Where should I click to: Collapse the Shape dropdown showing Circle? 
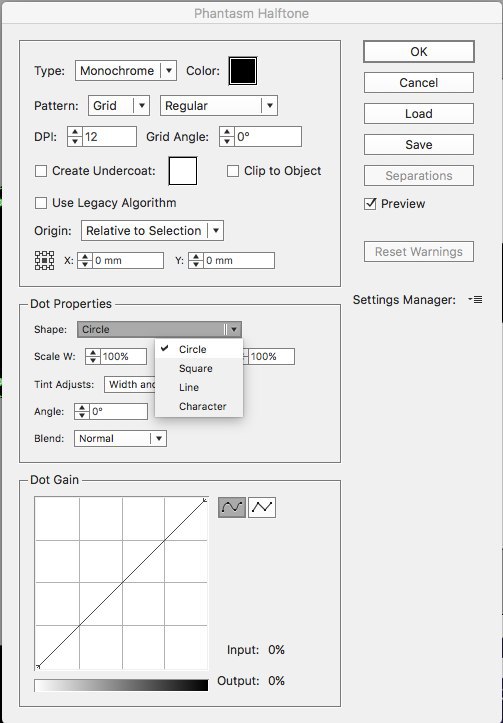click(159, 329)
